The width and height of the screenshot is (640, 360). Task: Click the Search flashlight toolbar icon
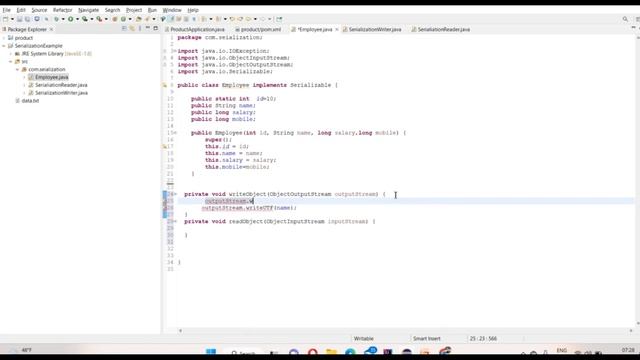[x=147, y=19]
